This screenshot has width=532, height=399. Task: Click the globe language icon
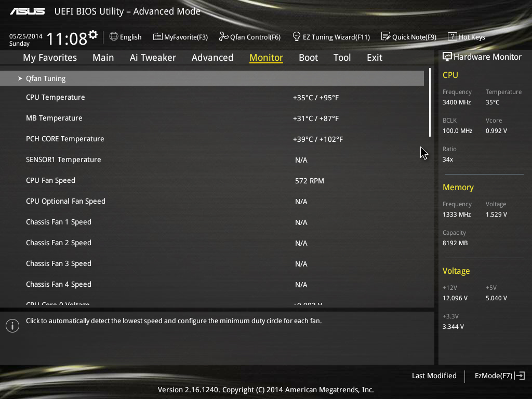[114, 36]
